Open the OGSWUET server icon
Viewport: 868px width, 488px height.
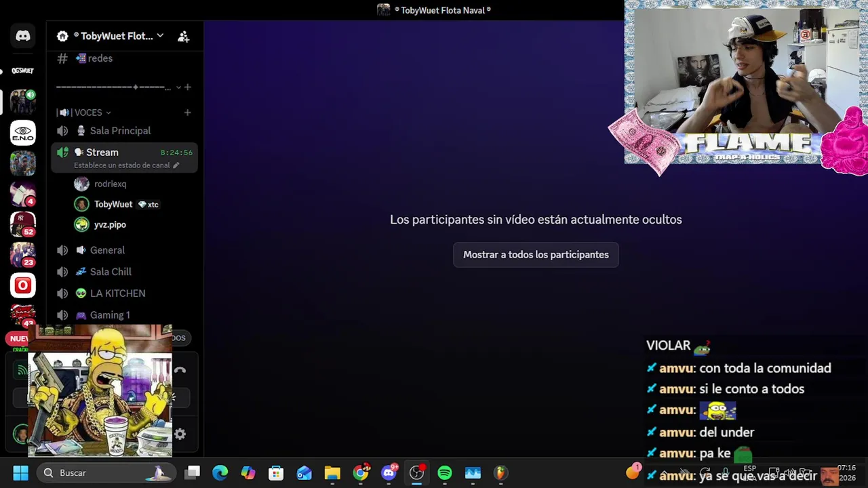coord(23,70)
